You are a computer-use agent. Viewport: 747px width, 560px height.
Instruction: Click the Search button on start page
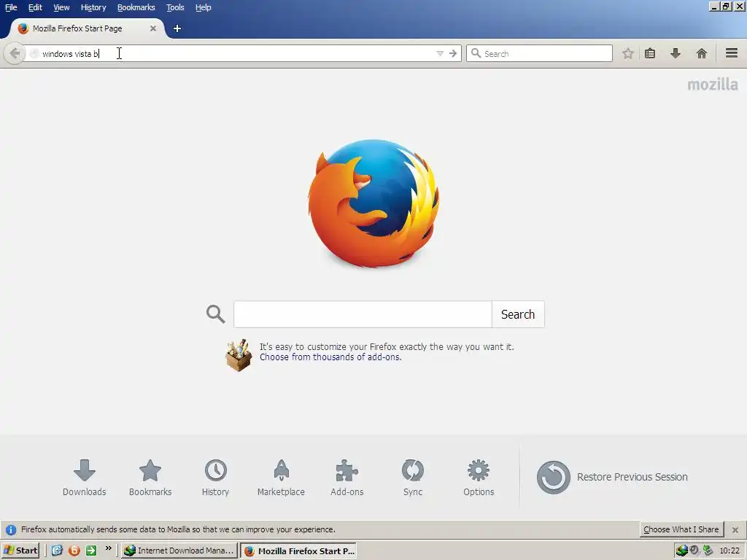coord(518,314)
